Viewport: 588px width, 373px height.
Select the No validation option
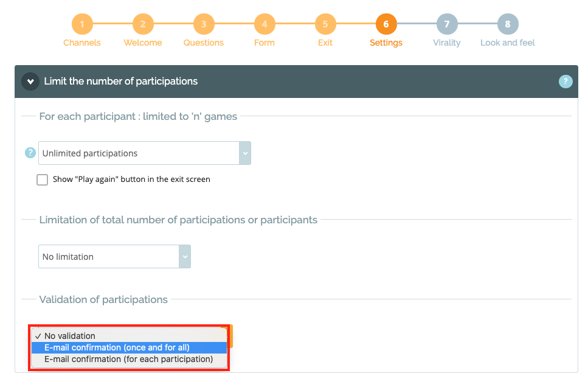(69, 336)
